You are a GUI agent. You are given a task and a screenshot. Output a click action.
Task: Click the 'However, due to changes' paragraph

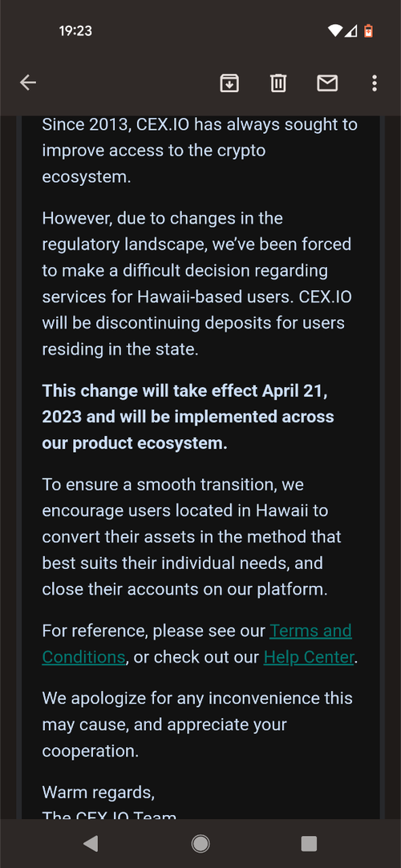197,284
